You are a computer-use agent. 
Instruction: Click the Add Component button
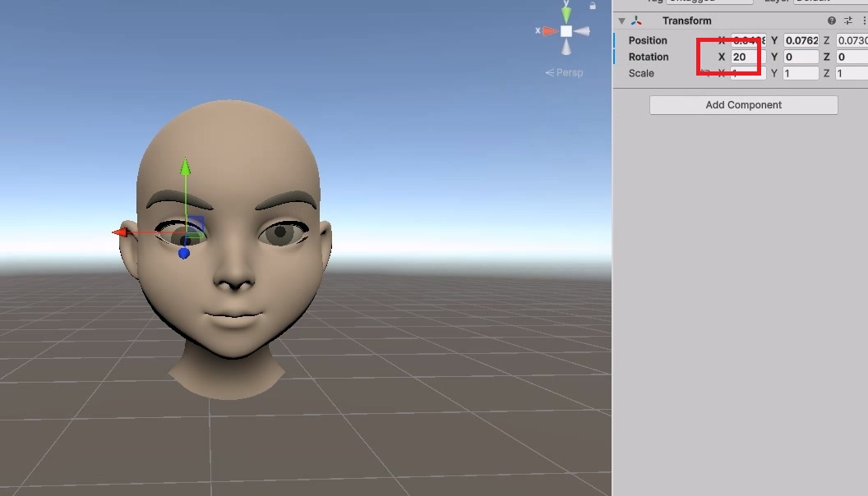coord(743,105)
